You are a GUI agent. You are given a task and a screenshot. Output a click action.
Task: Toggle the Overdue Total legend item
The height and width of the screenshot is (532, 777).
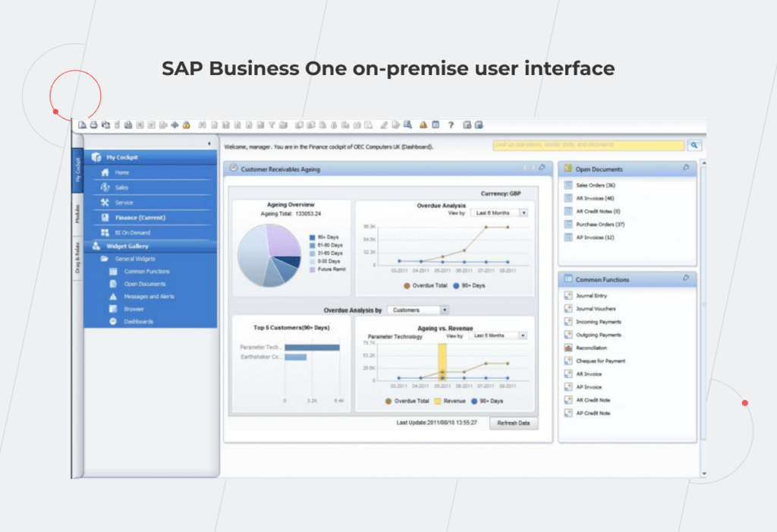pos(429,286)
